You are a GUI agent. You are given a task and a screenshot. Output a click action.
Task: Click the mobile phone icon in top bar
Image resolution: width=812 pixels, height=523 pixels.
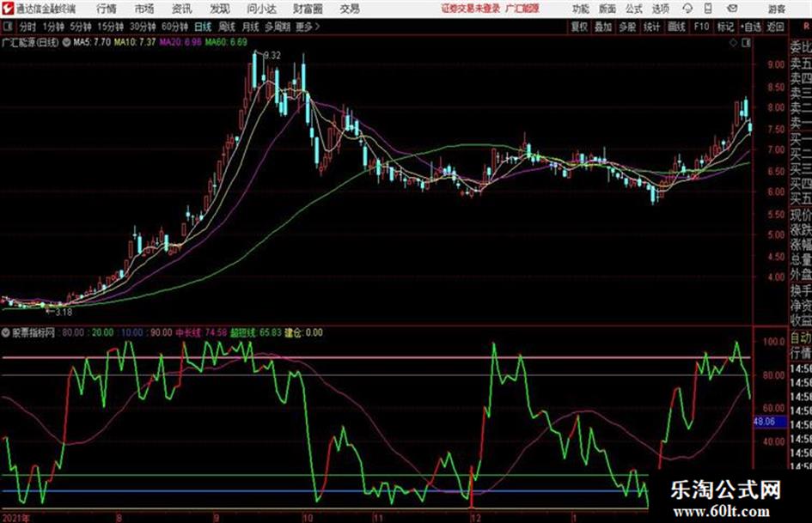[x=708, y=9]
